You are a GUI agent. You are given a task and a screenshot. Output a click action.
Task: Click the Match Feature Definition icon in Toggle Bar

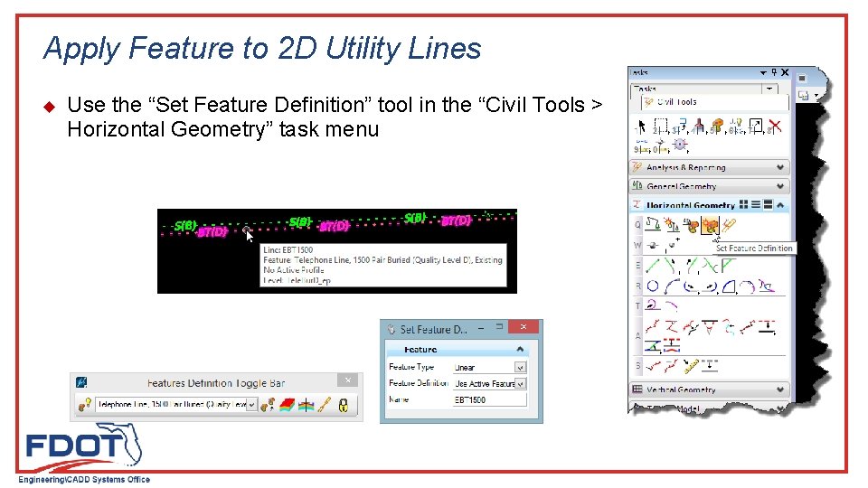268,405
